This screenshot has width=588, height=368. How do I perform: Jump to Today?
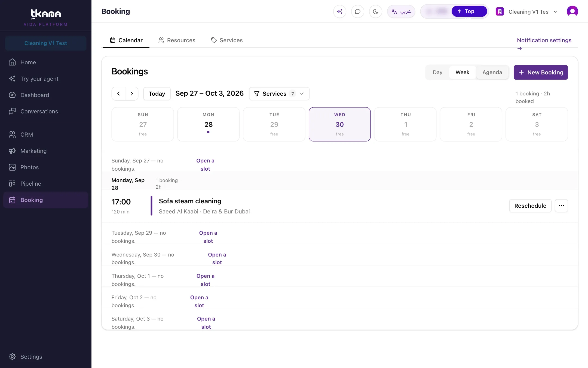click(x=157, y=94)
